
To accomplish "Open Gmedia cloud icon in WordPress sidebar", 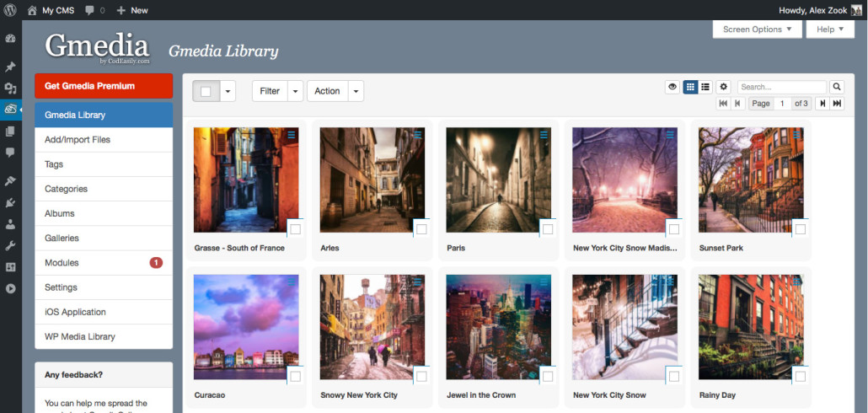I will [10, 110].
